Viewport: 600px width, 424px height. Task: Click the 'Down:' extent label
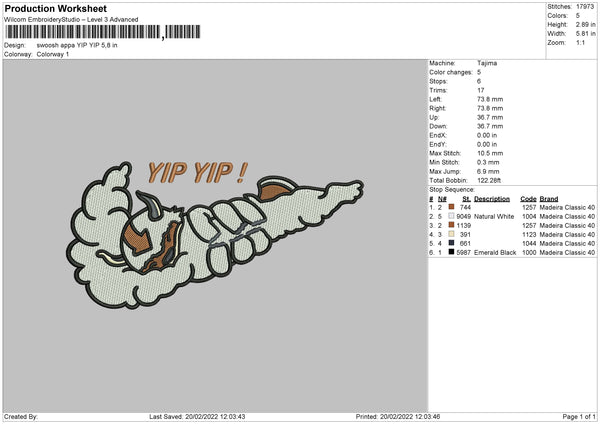pyautogui.click(x=438, y=126)
